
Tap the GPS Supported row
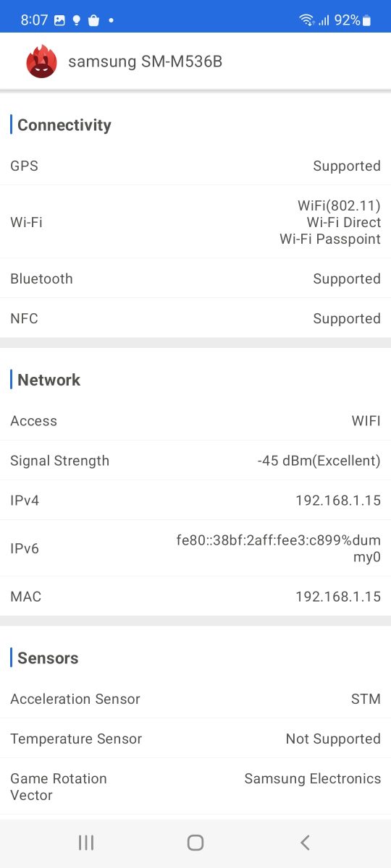pyautogui.click(x=195, y=166)
